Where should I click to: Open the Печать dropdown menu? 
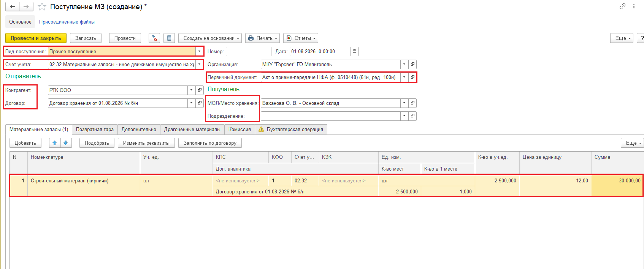click(262, 38)
